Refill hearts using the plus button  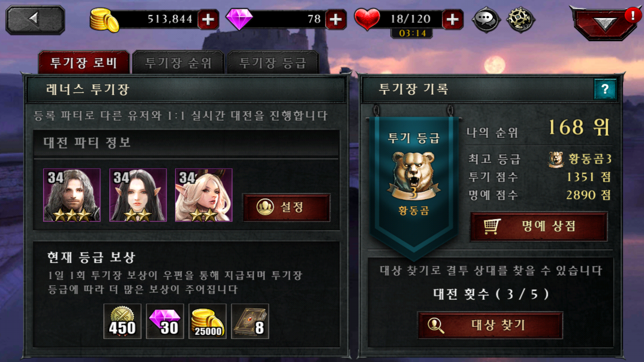[452, 20]
